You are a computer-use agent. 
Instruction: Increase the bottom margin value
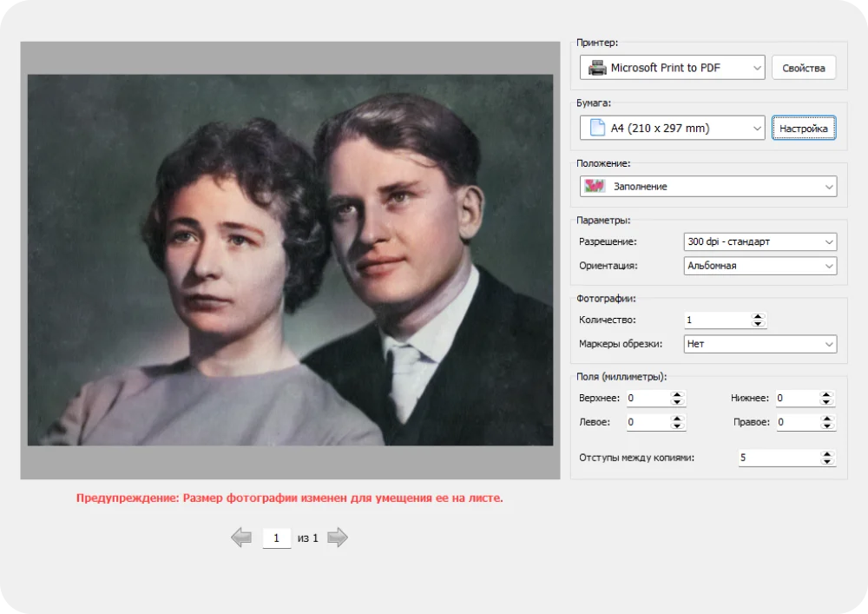pyautogui.click(x=826, y=394)
